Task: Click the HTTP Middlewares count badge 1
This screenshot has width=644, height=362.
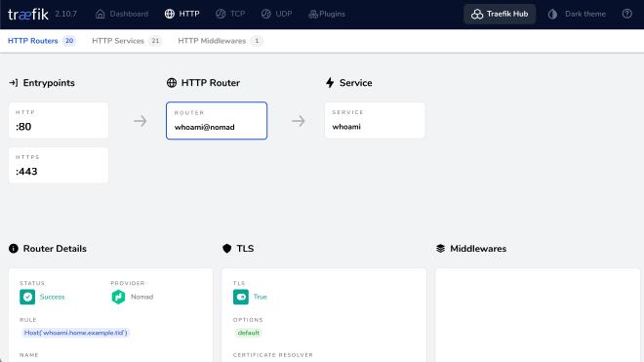Action: point(257,41)
